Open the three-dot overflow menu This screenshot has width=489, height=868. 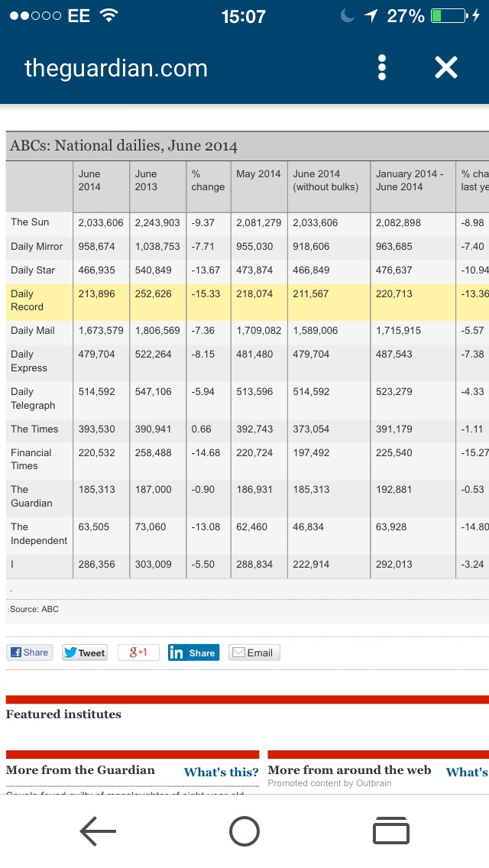(382, 68)
